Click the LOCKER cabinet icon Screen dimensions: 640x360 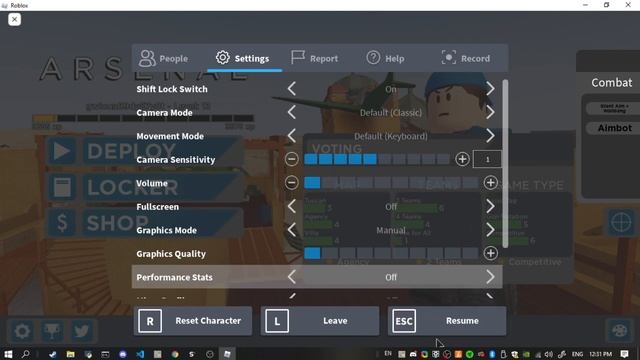61,187
